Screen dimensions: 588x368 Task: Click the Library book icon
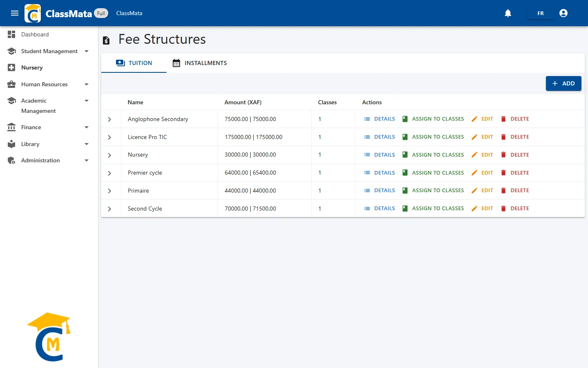[11, 144]
